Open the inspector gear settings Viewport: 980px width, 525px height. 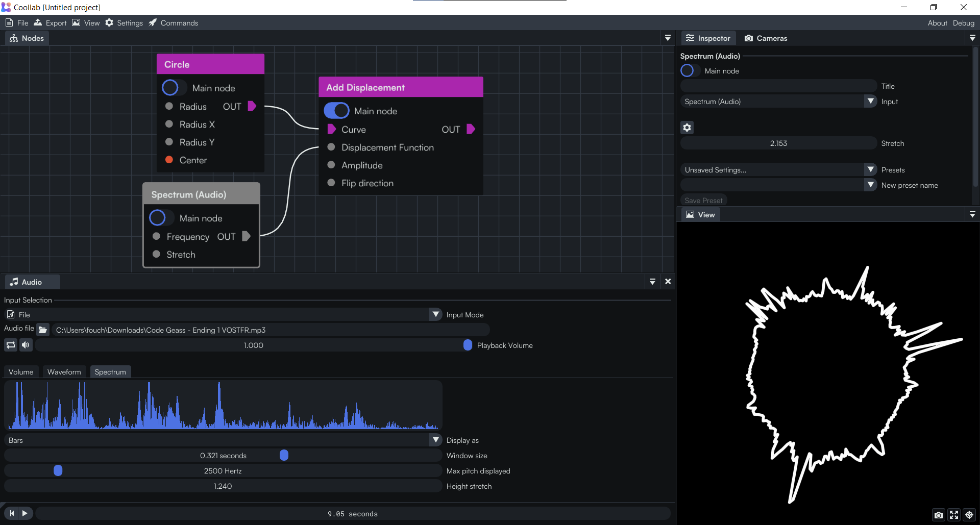[687, 128]
